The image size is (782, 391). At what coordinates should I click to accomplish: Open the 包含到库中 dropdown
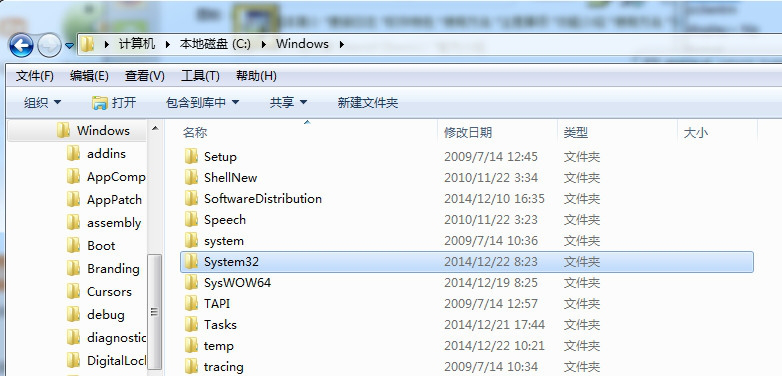pyautogui.click(x=202, y=103)
